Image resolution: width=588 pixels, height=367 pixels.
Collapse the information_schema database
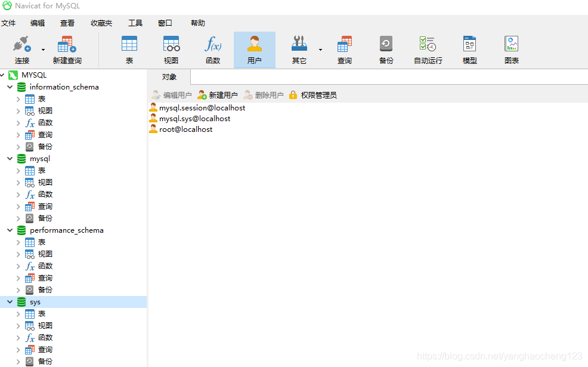click(10, 87)
